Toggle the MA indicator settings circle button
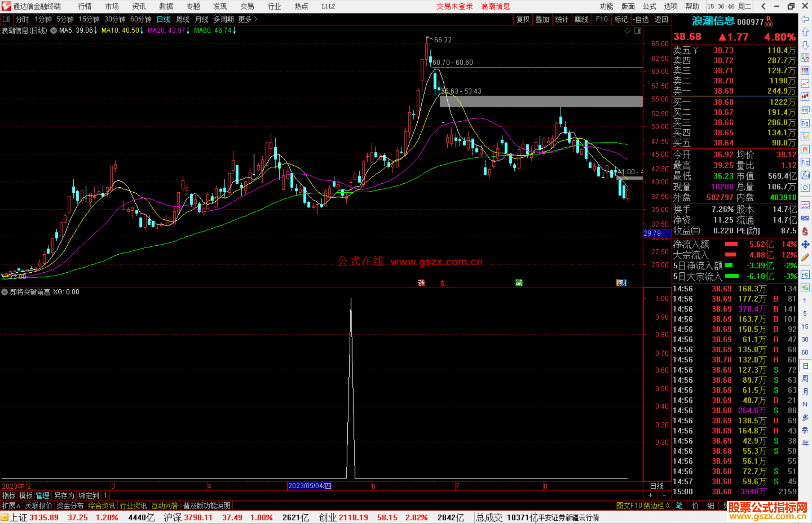 pos(54,30)
